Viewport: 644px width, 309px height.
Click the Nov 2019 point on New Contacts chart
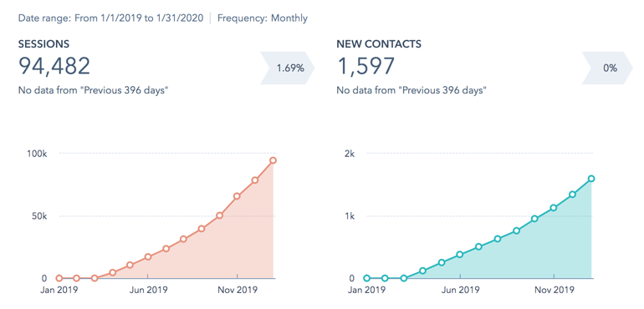coord(554,208)
